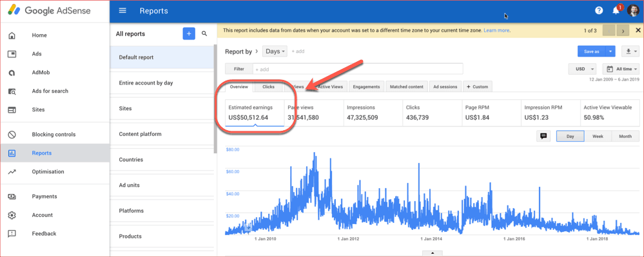Open the Platforms report
The height and width of the screenshot is (257, 644).
tap(162, 211)
